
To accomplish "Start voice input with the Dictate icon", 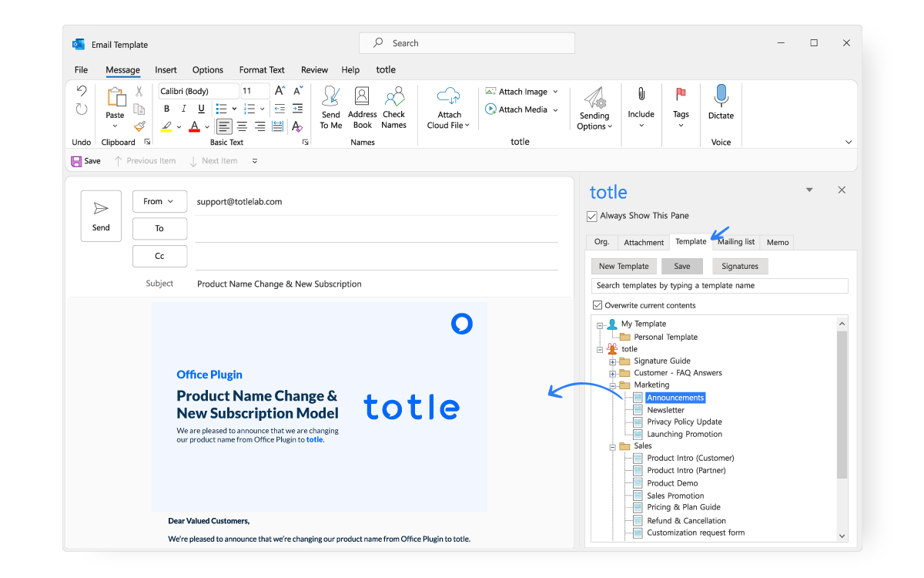I will coord(721,104).
